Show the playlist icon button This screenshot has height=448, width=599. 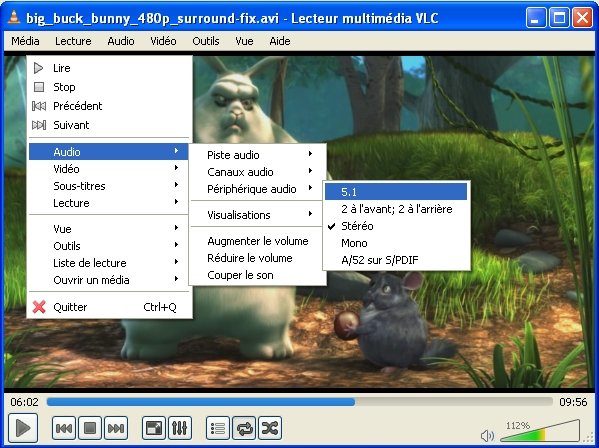pos(218,428)
